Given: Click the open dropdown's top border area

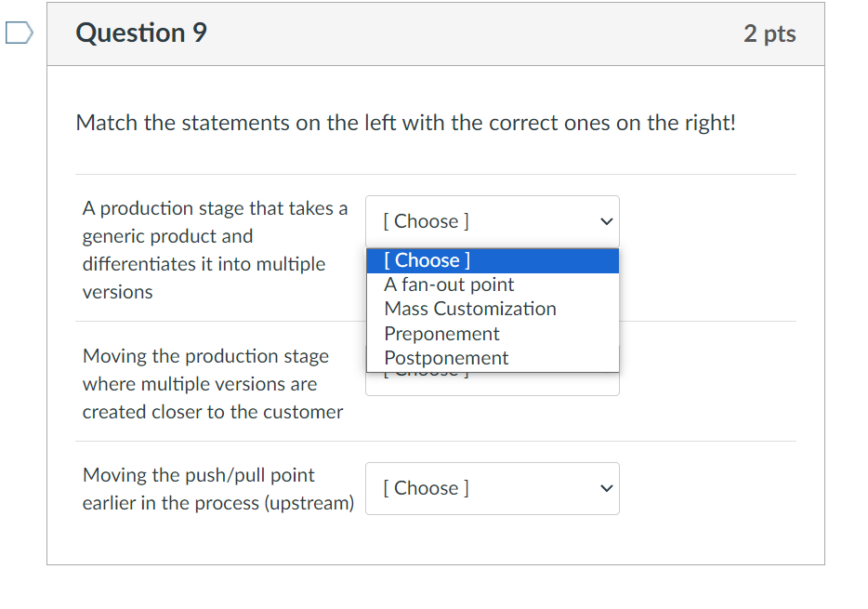Looking at the screenshot, I should 493,248.
